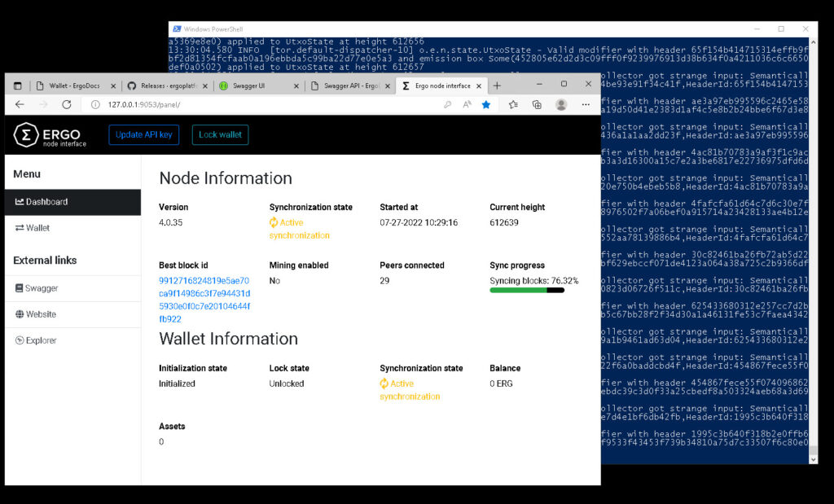
Task: Close the Swagger API - Ergo tab
Action: coord(388,85)
